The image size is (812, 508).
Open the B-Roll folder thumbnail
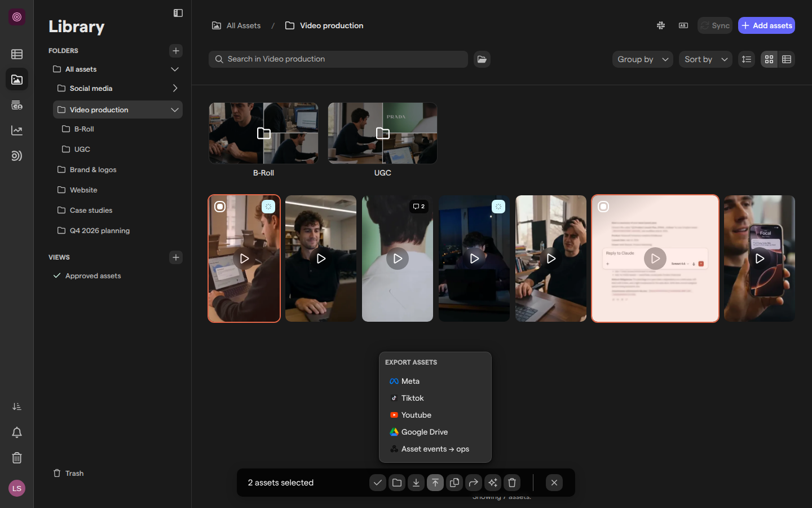[263, 133]
